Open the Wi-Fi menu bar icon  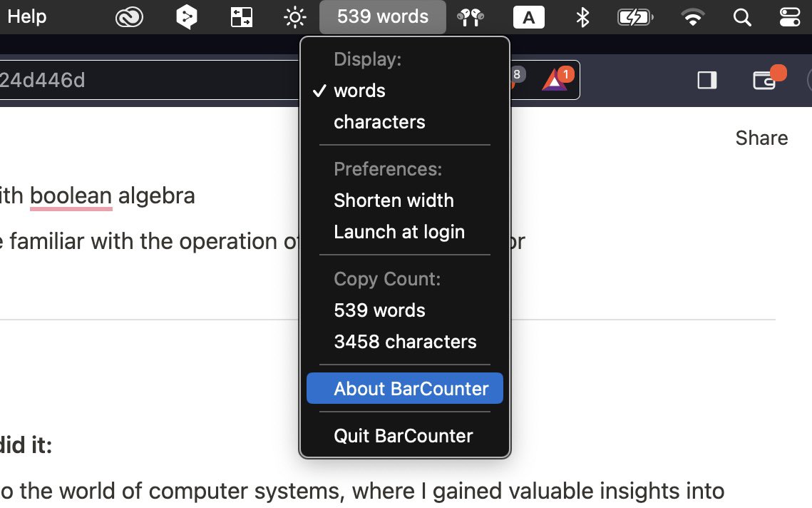692,18
